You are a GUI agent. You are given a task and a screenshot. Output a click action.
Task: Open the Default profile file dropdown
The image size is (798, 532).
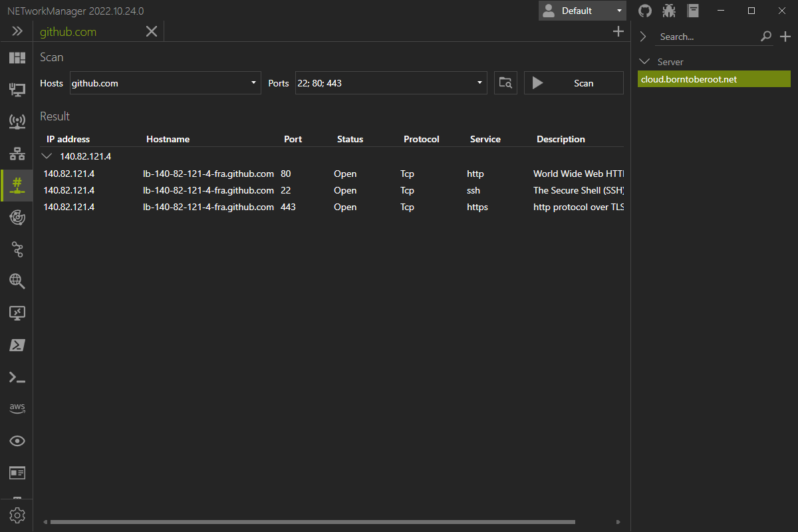[583, 11]
